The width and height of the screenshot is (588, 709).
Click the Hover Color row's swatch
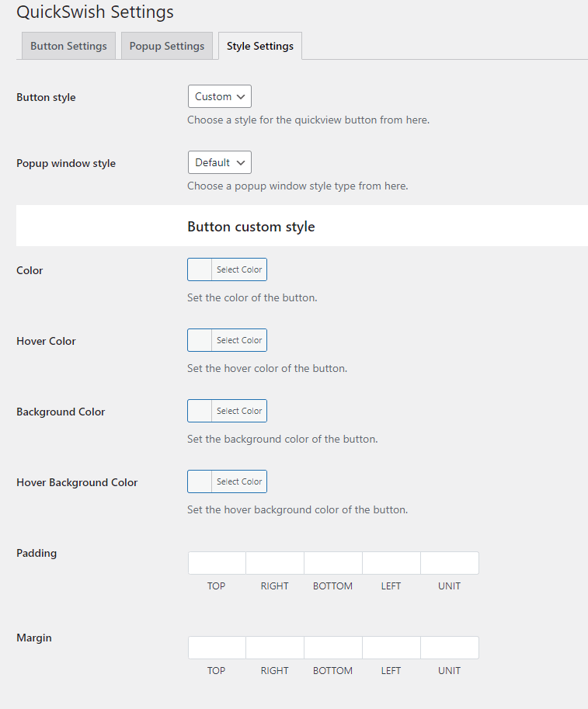pyautogui.click(x=200, y=340)
